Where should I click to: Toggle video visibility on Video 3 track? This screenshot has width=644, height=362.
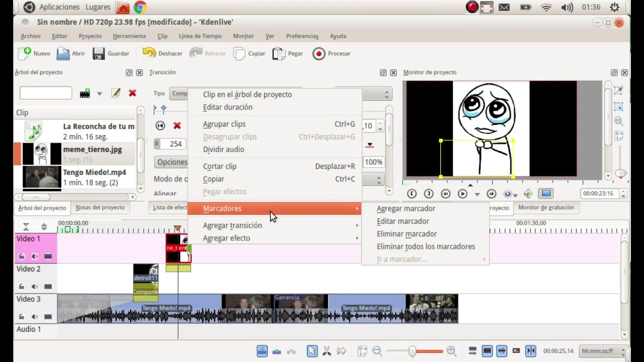point(48,317)
